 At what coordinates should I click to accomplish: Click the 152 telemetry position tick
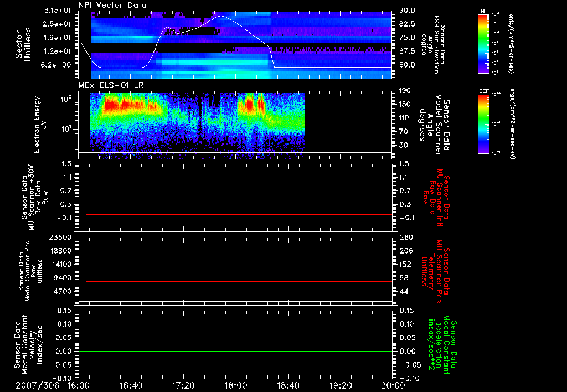coord(405,264)
